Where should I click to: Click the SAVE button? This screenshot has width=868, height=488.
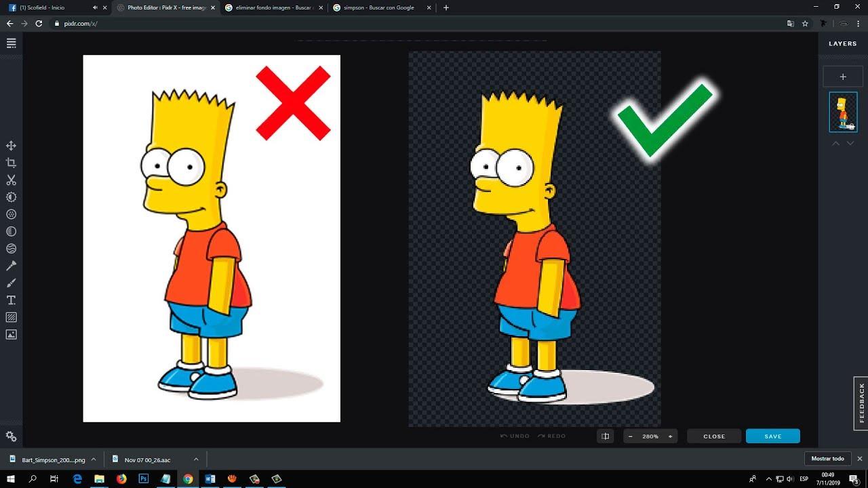coord(772,436)
